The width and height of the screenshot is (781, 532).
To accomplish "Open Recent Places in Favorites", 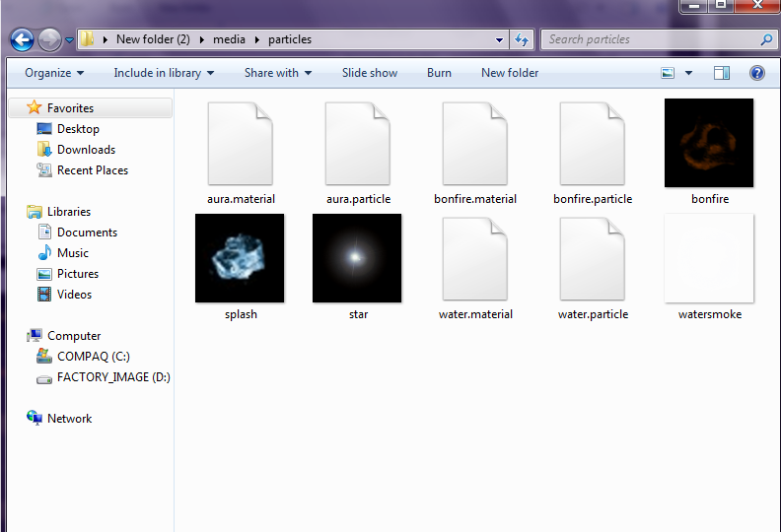I will tap(92, 170).
